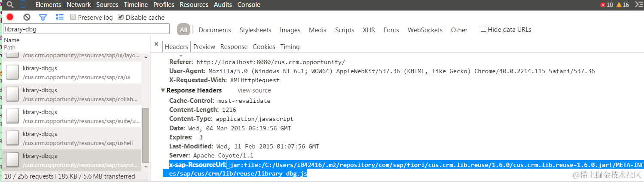
Task: Switch to the large request rows view icon
Action: (x=60, y=17)
